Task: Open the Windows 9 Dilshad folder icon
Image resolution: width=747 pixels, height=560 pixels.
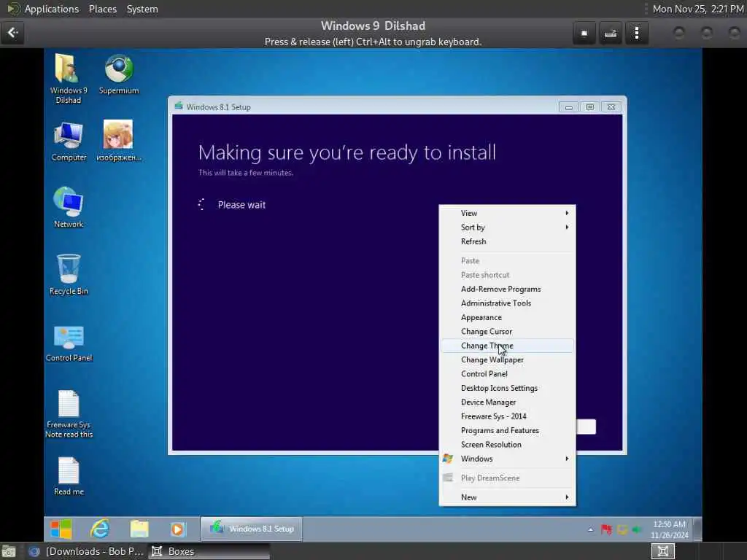Action: point(68,79)
